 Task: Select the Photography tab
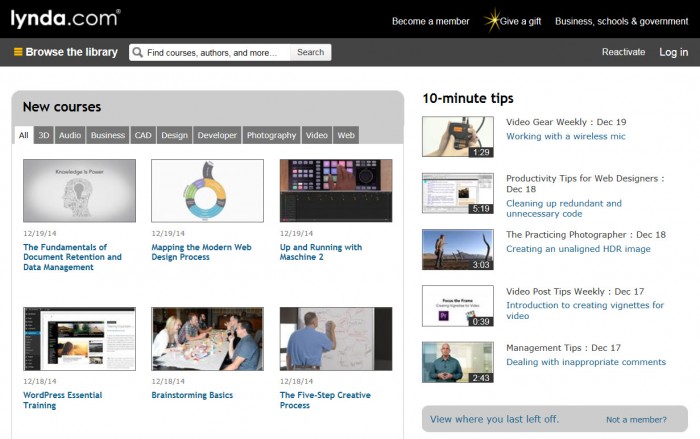tap(271, 135)
